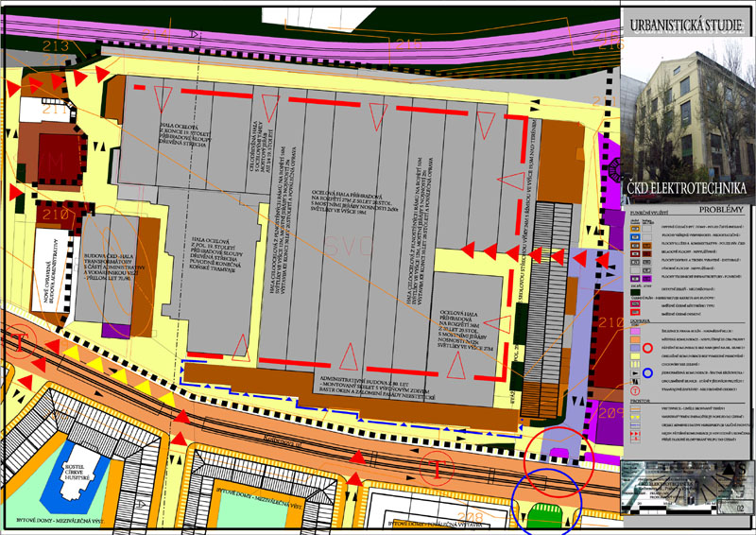Screen dimensions: 756x535
Task: Select the blue swatch in the Funkční využití legend
Action: click(635, 237)
